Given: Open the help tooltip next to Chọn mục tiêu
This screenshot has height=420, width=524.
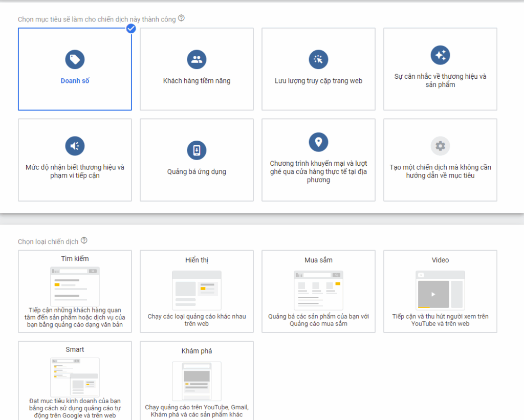Looking at the screenshot, I should (182, 18).
